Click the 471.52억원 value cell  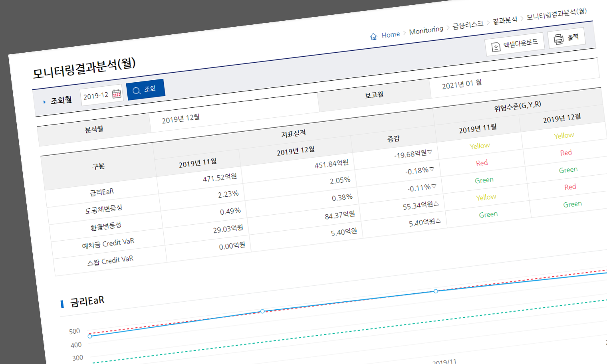(220, 177)
